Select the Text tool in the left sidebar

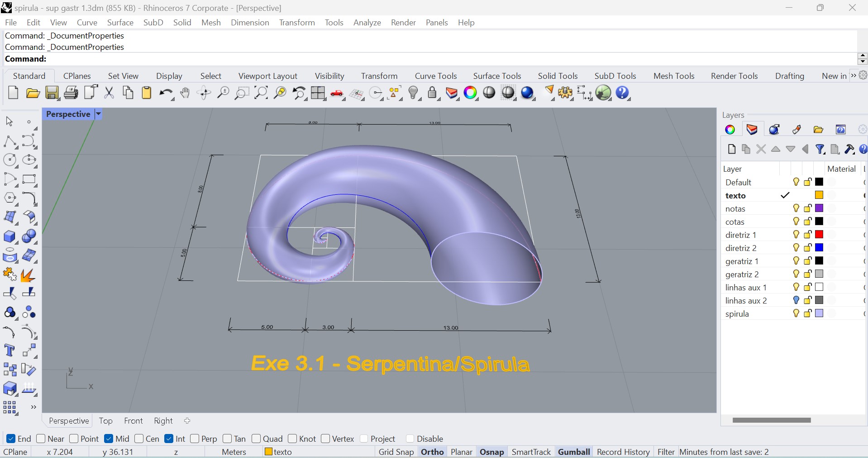pos(10,351)
